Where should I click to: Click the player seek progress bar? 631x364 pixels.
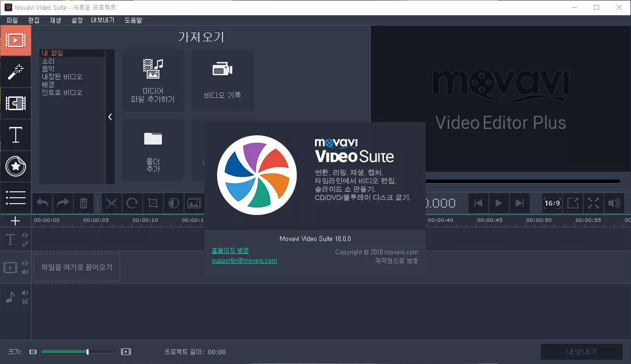[x=523, y=181]
